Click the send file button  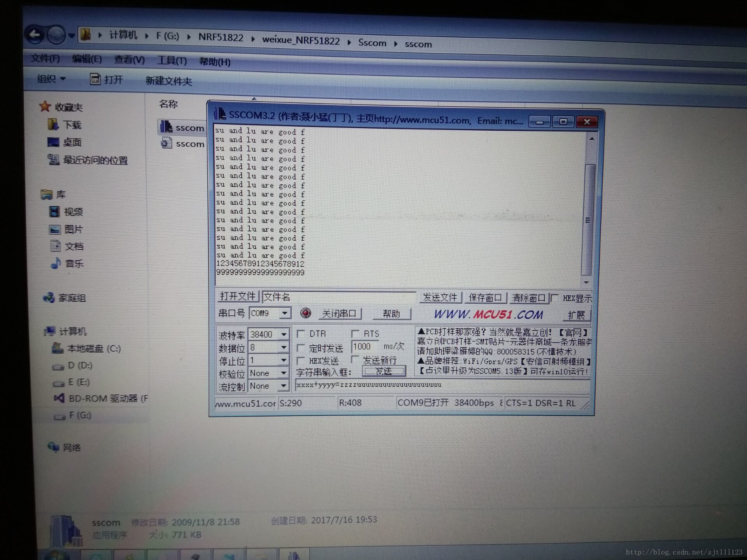[x=440, y=297]
